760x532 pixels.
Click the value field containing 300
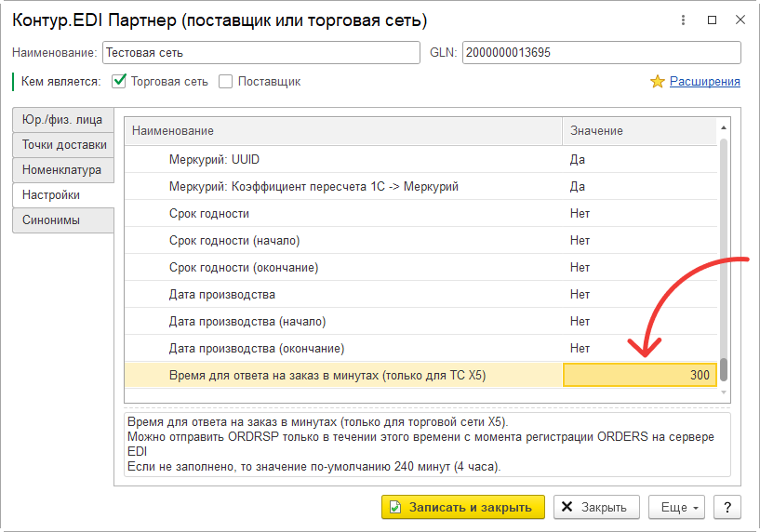pyautogui.click(x=640, y=375)
